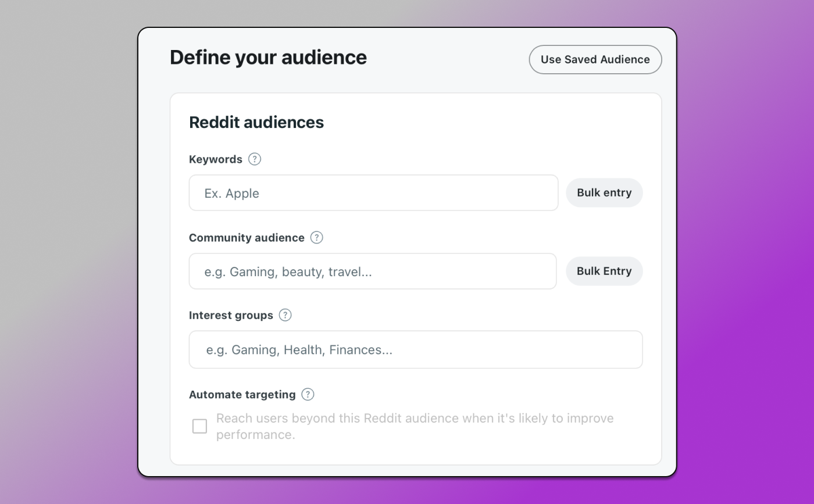
Task: Select the Reddit audiences section heading
Action: pyautogui.click(x=256, y=122)
